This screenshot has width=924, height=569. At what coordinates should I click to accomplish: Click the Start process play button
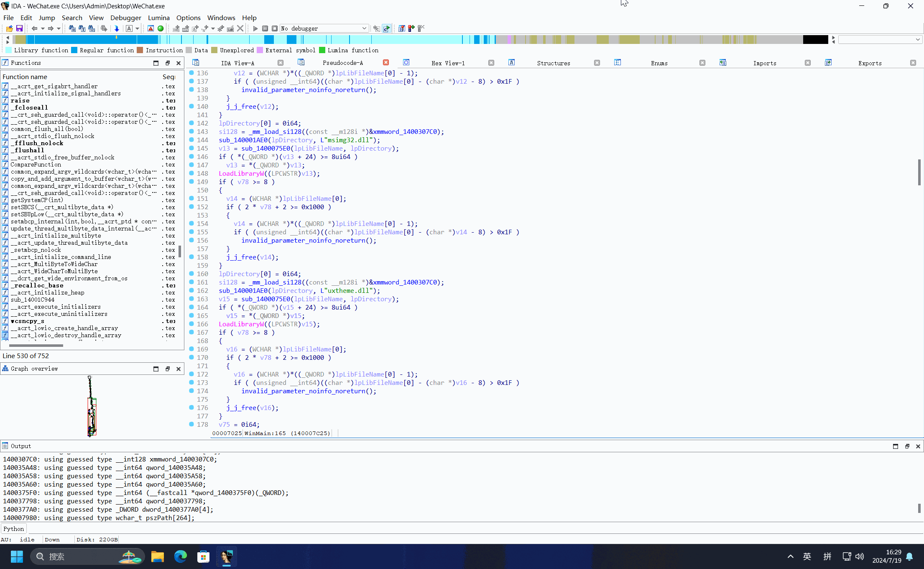coord(255,28)
